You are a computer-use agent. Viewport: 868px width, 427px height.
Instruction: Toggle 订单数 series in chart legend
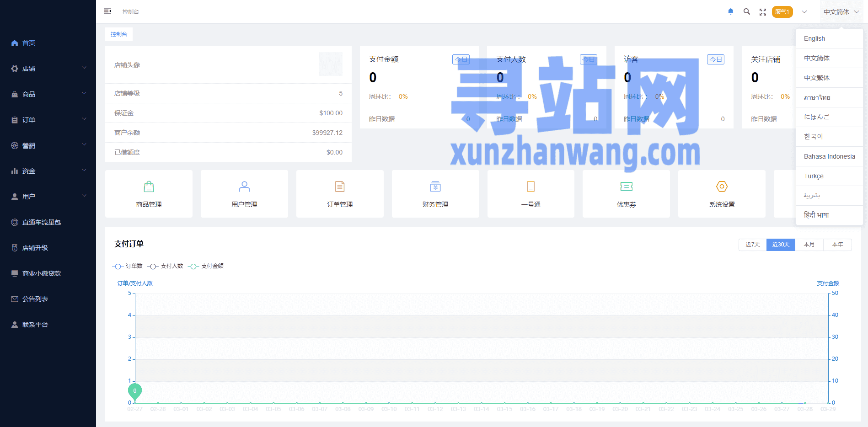click(x=128, y=266)
